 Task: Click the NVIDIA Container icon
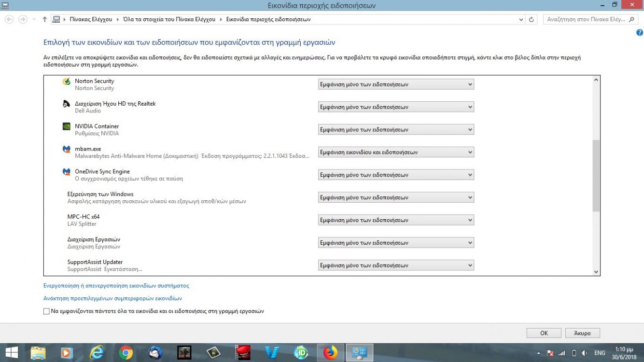[x=67, y=126]
